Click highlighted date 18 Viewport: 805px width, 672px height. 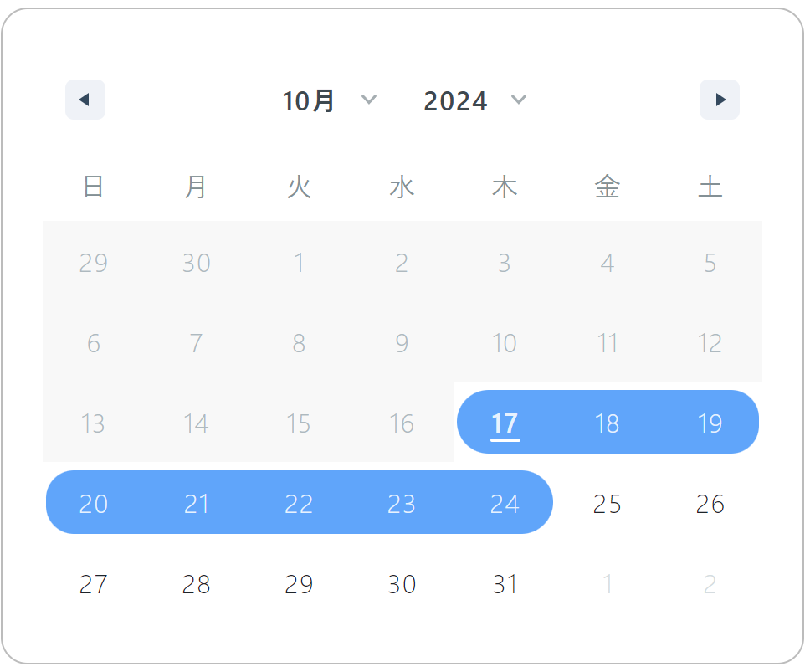coord(608,423)
